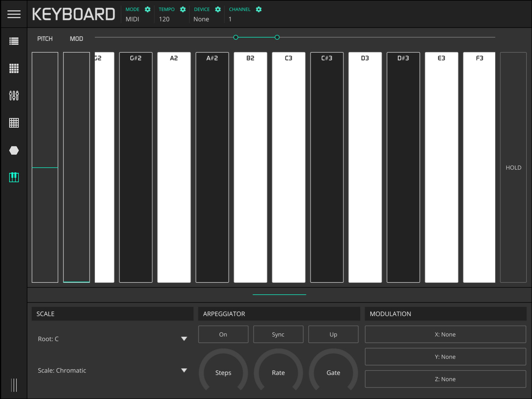This screenshot has height=399, width=532.
Task: Enable the arpeggiator On toggle
Action: pyautogui.click(x=223, y=334)
